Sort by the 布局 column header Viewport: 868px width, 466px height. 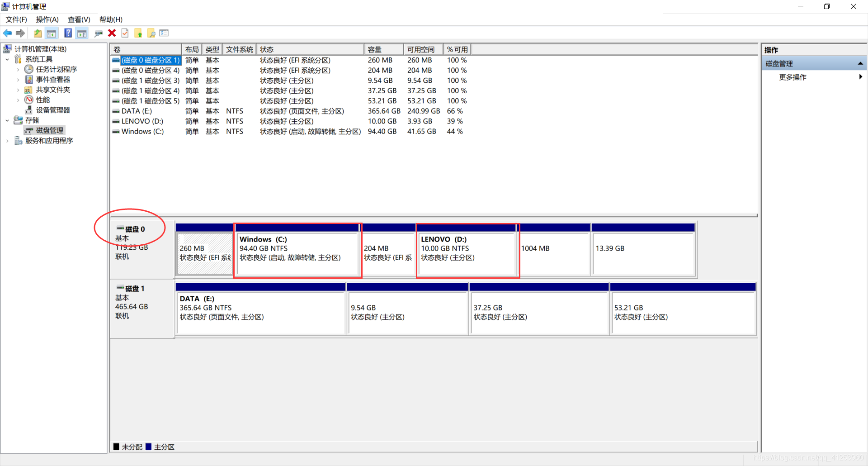[192, 49]
